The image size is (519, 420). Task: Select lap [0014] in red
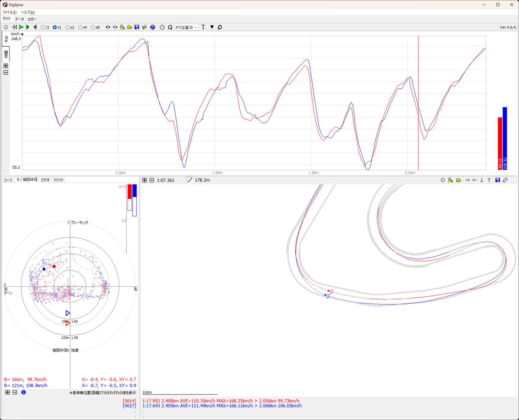pos(129,401)
